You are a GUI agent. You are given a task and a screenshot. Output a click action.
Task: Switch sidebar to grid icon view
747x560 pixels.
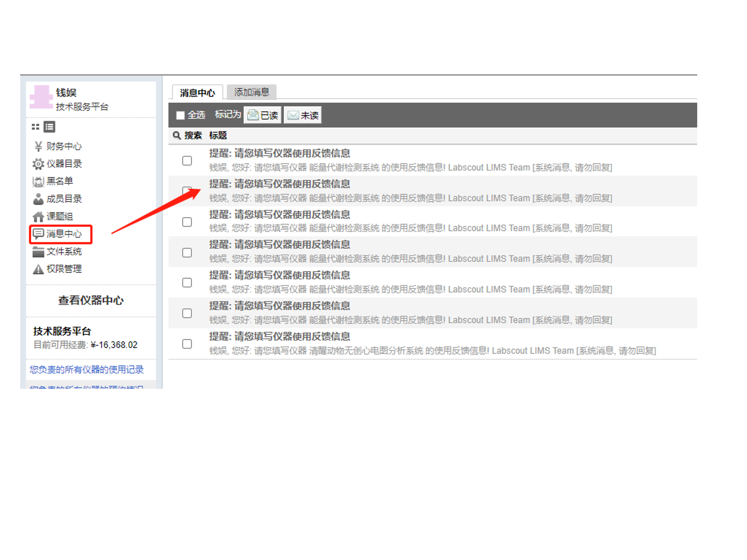[35, 127]
